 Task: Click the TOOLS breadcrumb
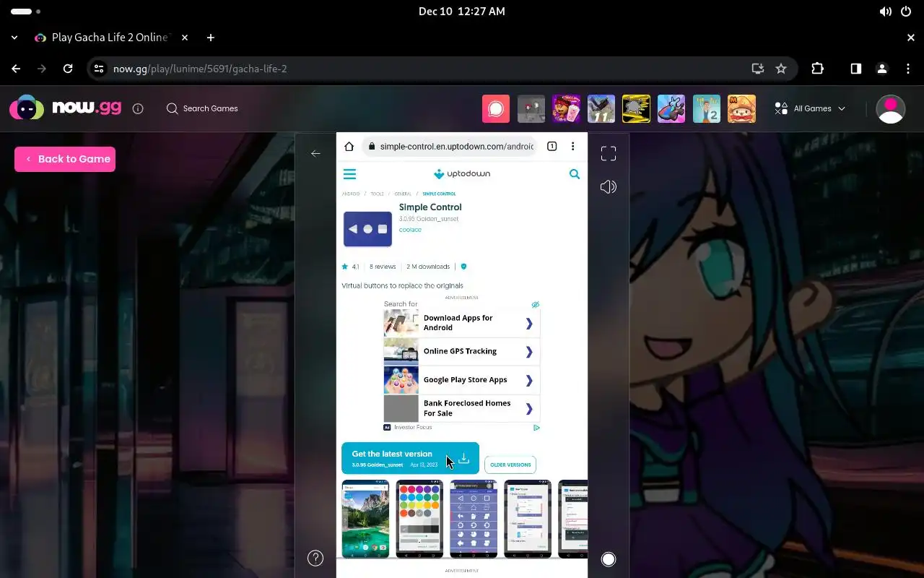pyautogui.click(x=378, y=194)
